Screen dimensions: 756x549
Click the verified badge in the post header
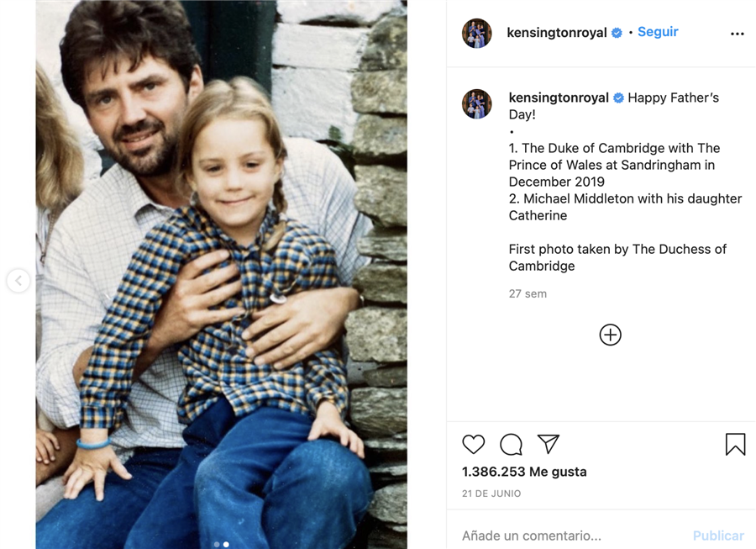617,33
